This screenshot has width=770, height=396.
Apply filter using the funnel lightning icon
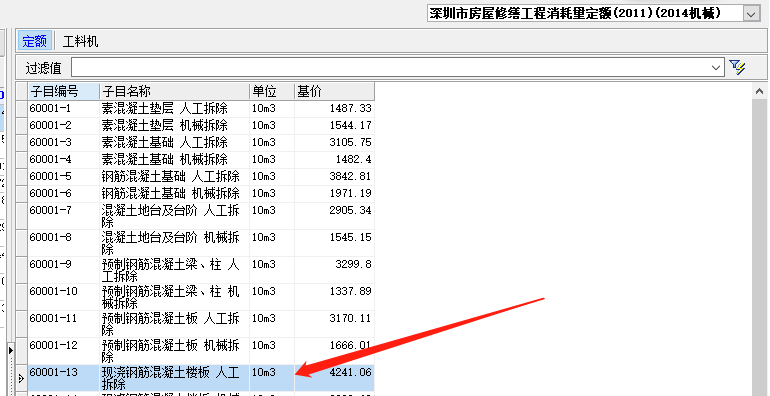[737, 67]
